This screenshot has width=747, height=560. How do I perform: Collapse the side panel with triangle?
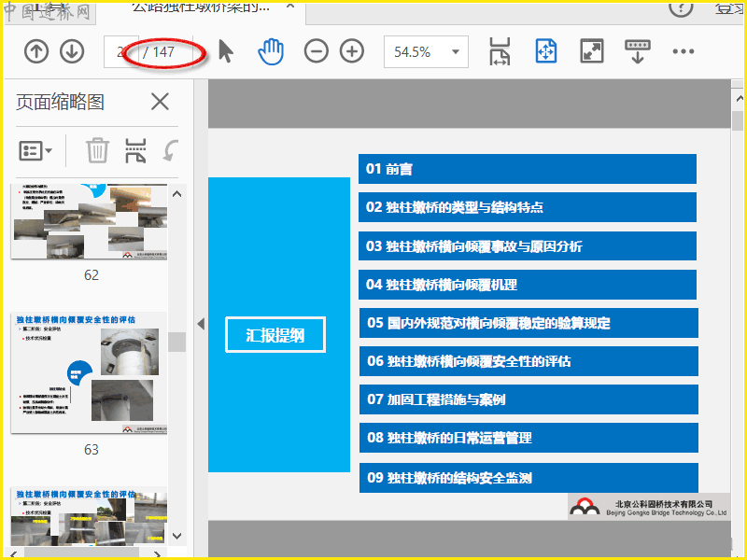[x=201, y=324]
